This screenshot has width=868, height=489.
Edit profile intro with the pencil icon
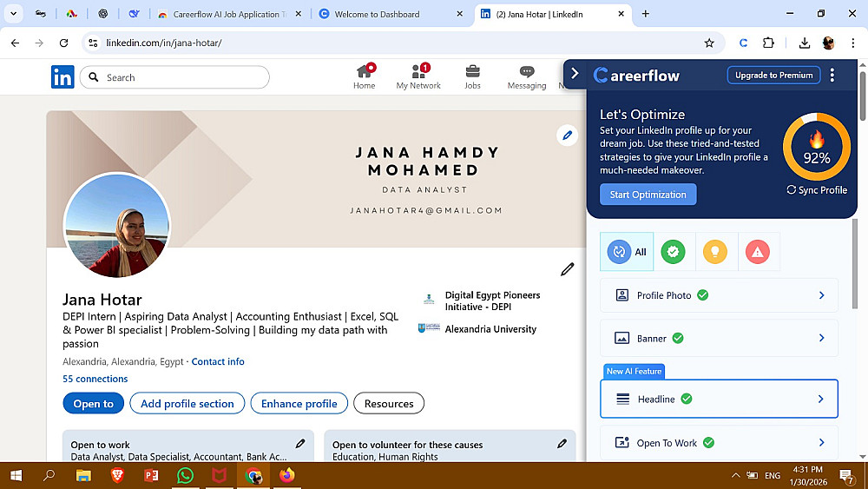567,270
